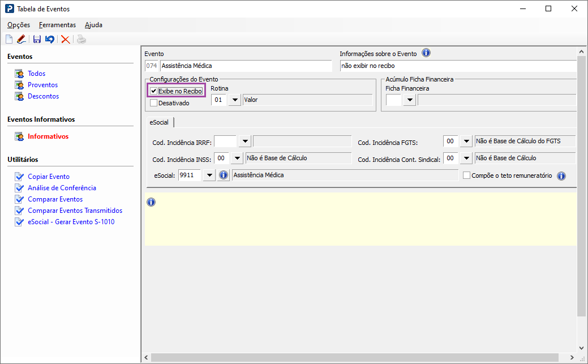Click the Print toolbar icon

(81, 39)
